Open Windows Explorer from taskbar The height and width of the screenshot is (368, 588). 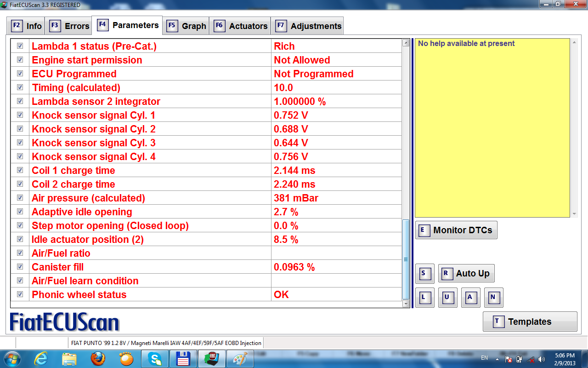pyautogui.click(x=69, y=359)
